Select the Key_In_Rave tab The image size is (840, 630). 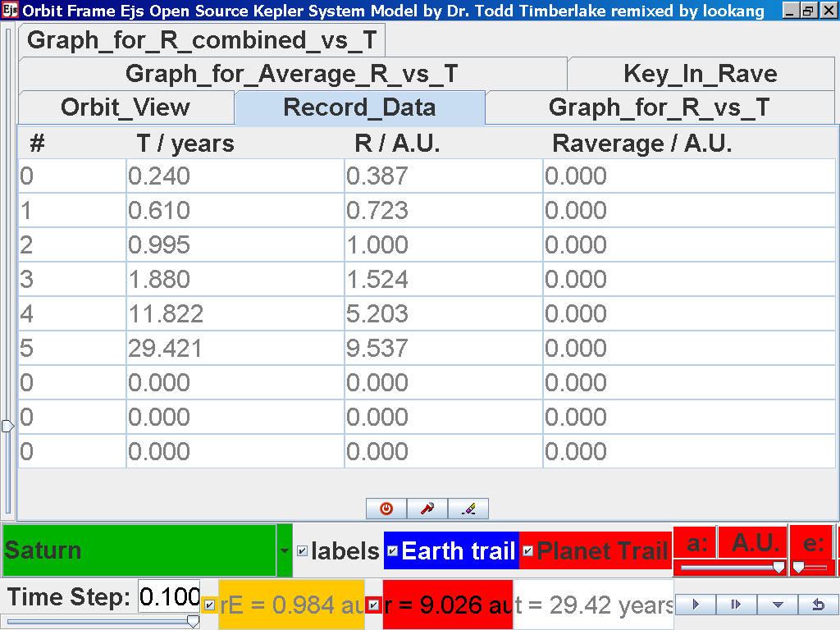point(700,74)
